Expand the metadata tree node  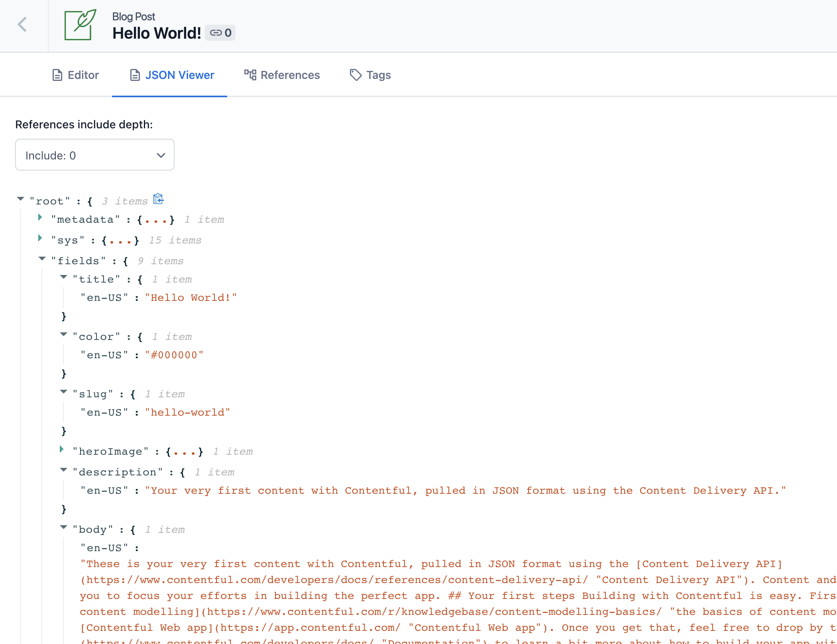[x=42, y=218]
